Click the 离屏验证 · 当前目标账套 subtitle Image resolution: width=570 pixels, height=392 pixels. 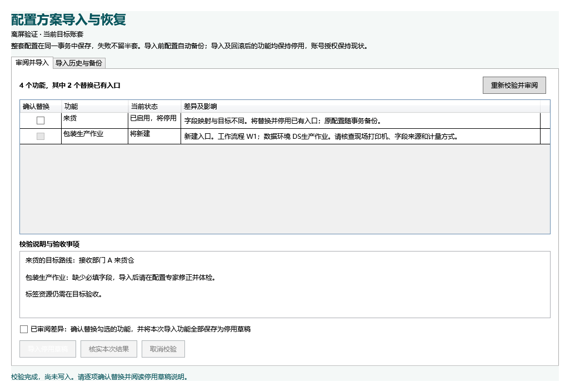click(x=47, y=34)
